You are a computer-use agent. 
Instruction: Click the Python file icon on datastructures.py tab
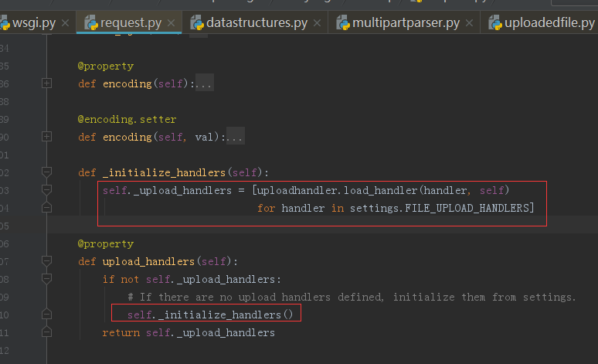click(x=197, y=23)
